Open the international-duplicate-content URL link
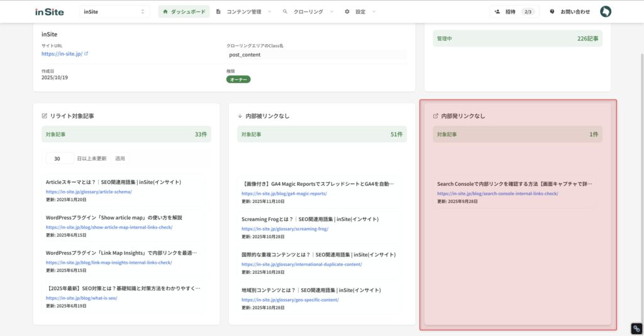The height and width of the screenshot is (336, 644). tap(301, 264)
